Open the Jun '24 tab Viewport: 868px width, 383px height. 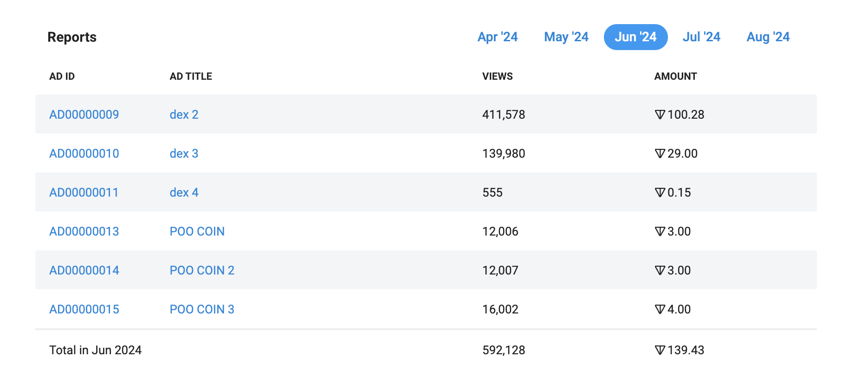click(x=635, y=37)
